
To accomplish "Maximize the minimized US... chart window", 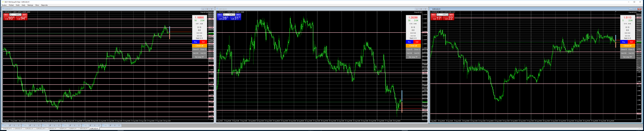I will point(95,125).
